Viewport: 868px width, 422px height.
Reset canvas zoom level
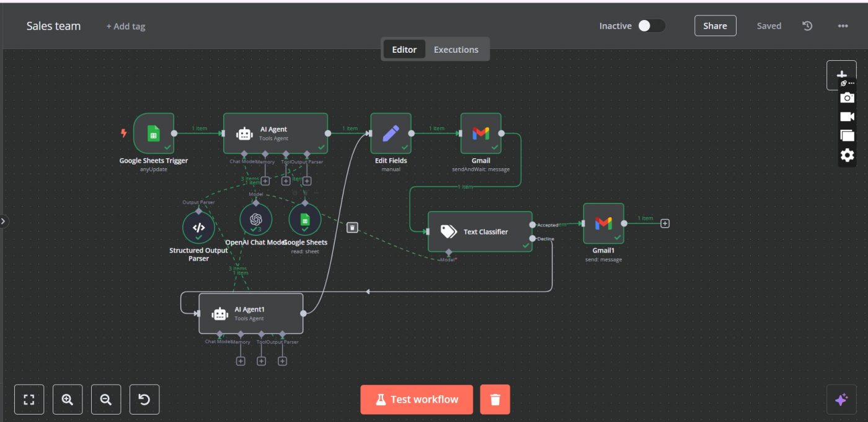click(x=144, y=400)
